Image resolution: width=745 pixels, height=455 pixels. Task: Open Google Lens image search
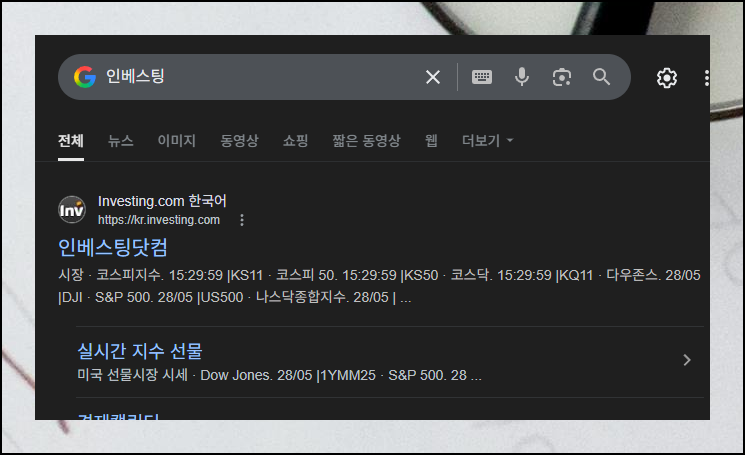coord(562,77)
